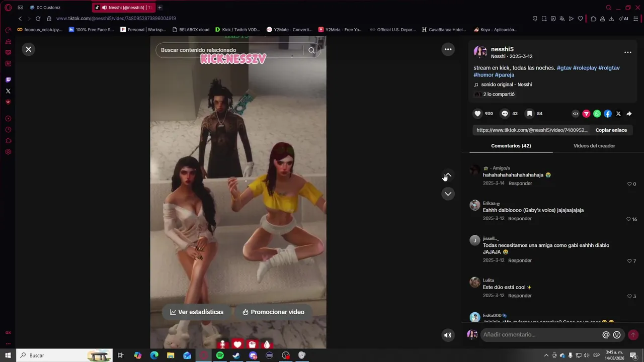This screenshot has height=362, width=644.
Task: Go to the previous video with up arrow
Action: coord(448,176)
